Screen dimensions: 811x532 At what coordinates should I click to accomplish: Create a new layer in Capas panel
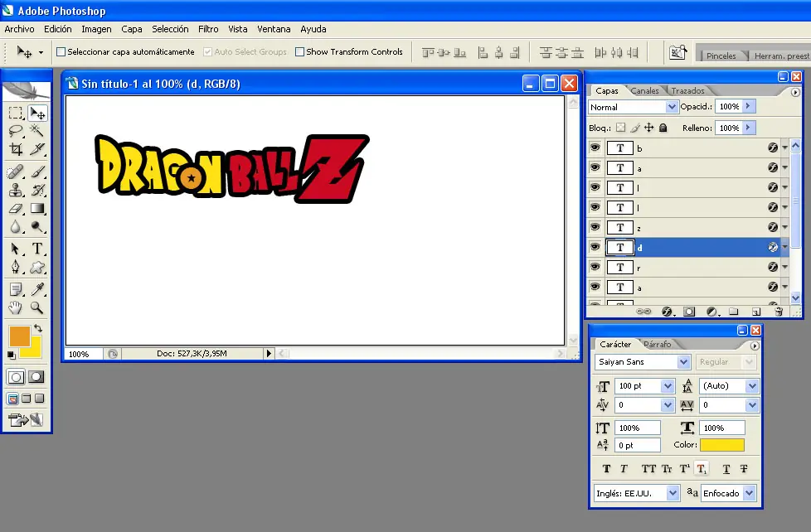coord(755,312)
